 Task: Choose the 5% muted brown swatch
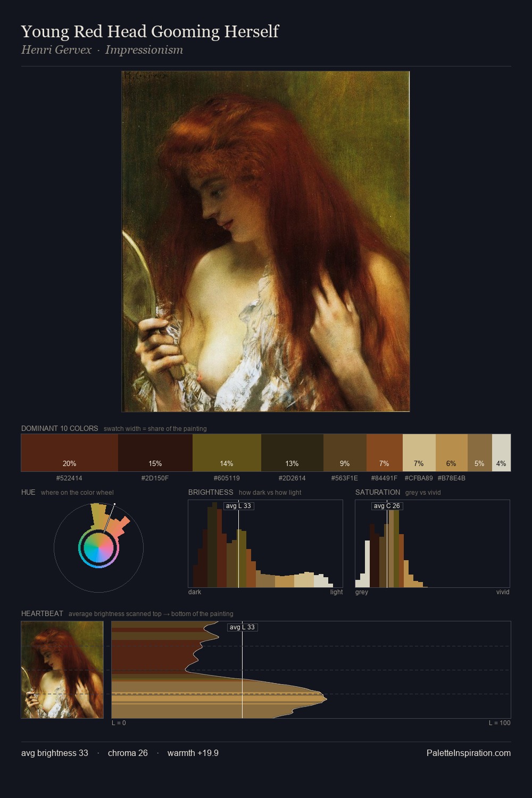click(x=480, y=453)
